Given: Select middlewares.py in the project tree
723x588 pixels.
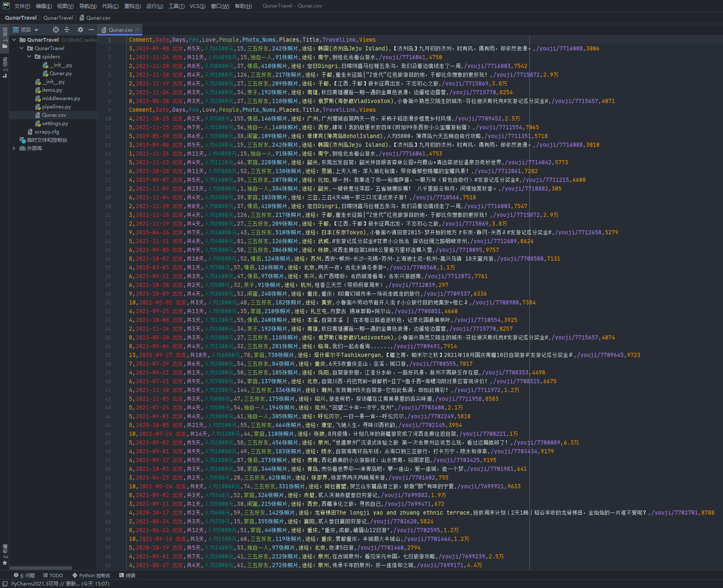Looking at the screenshot, I should click(x=62, y=98).
